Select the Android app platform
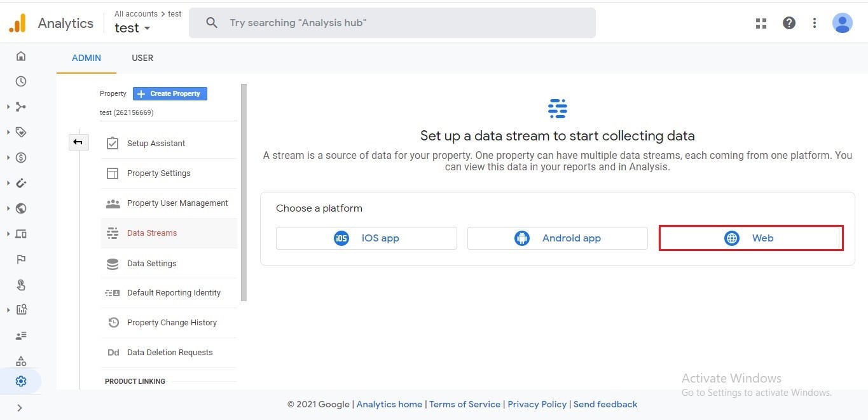Screen dimensions: 868x420 click(558, 238)
